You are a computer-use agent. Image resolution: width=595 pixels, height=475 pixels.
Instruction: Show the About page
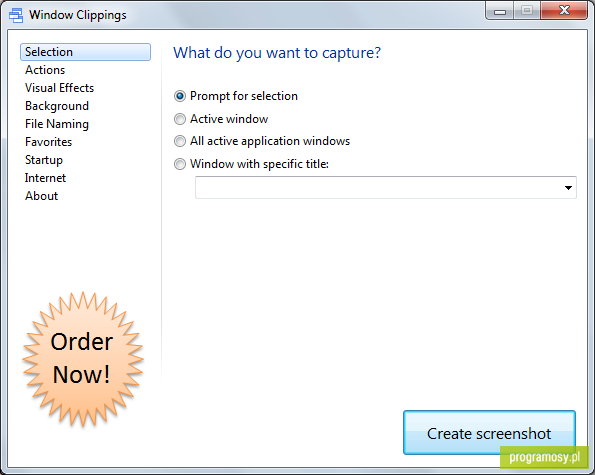pyautogui.click(x=41, y=196)
